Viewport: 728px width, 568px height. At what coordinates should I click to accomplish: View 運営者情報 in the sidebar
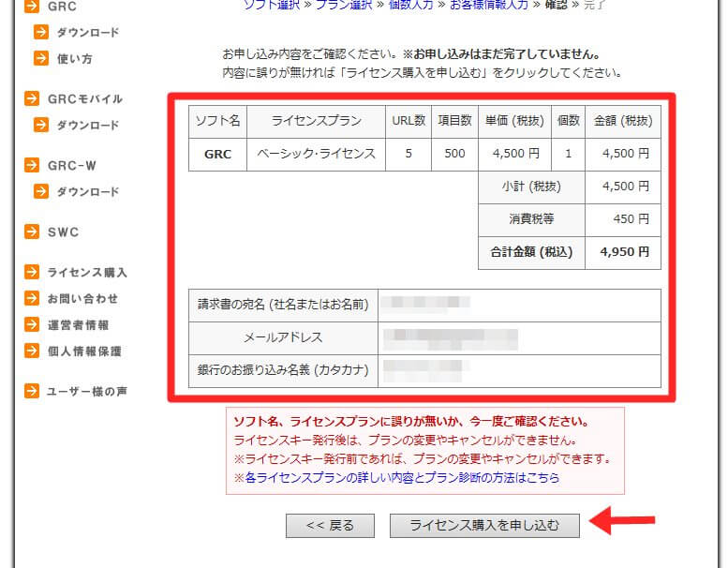78,324
